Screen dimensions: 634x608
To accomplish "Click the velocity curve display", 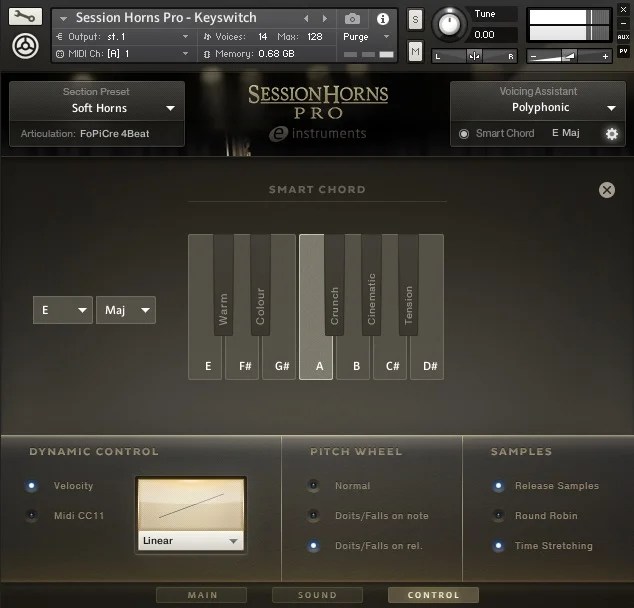I will (x=191, y=505).
